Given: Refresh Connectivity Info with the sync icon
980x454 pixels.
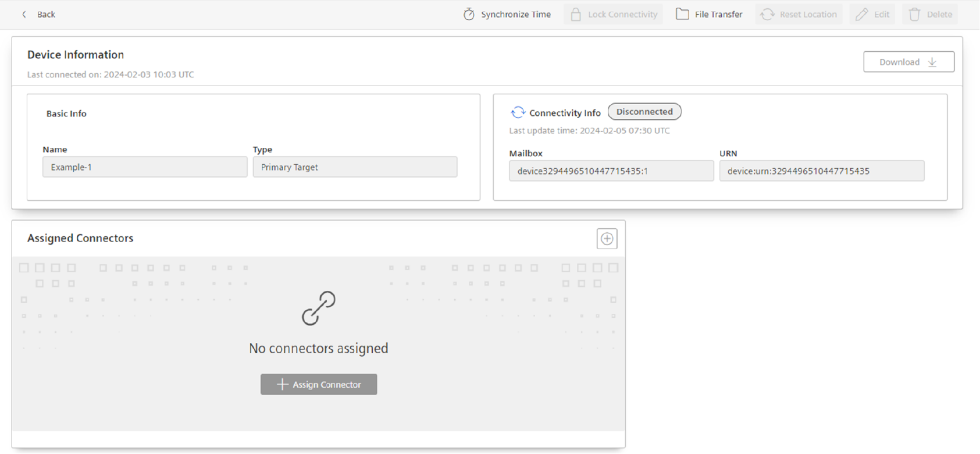Looking at the screenshot, I should tap(518, 112).
